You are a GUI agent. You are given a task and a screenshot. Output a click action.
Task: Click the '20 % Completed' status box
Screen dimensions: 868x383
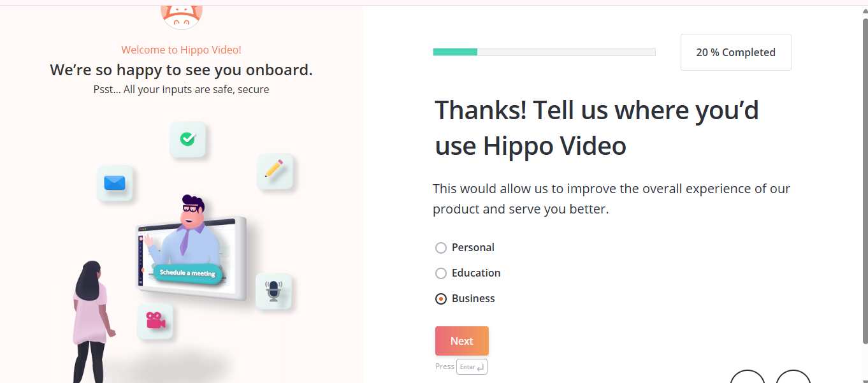click(735, 52)
